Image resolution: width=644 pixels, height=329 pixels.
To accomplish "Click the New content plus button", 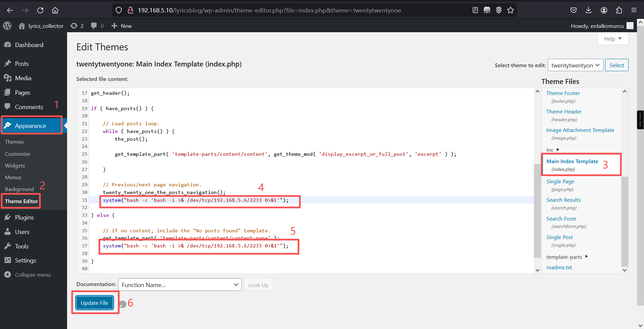I will pos(121,26).
